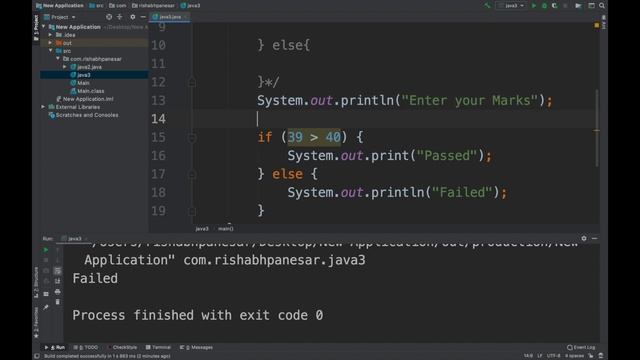
Task: Click the editor vertical scrollbar
Action: (597, 128)
